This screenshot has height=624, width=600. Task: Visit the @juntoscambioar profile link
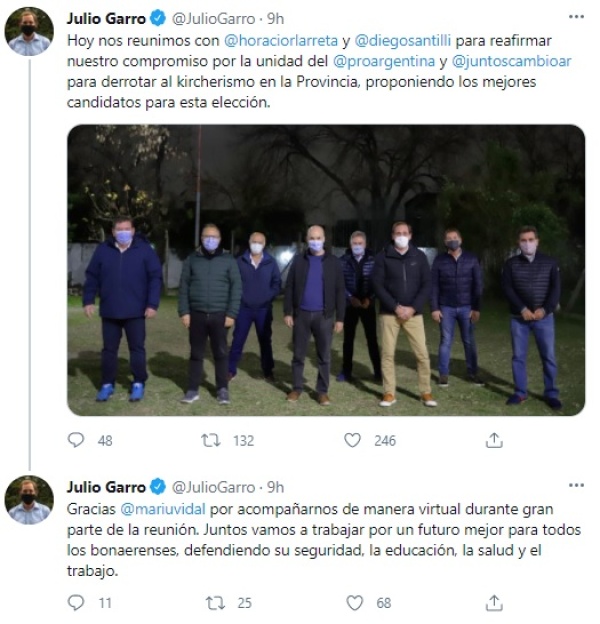tap(512, 61)
